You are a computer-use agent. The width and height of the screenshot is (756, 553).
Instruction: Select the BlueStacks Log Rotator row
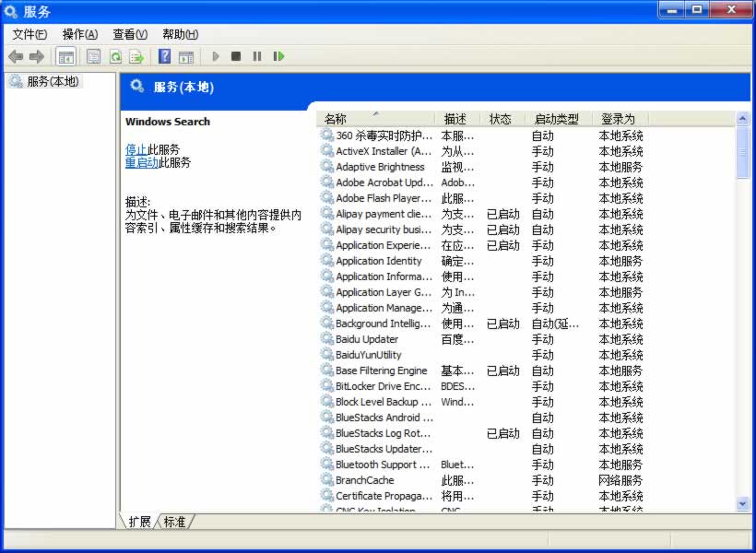point(482,433)
